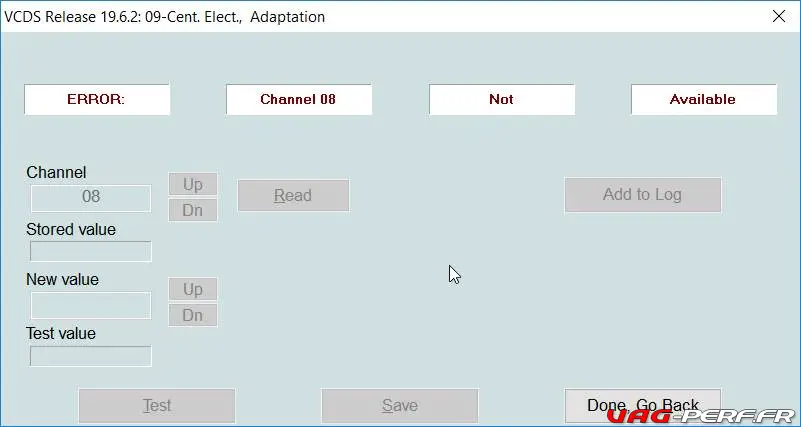The image size is (801, 427).
Task: Click the Test value field
Action: 91,356
